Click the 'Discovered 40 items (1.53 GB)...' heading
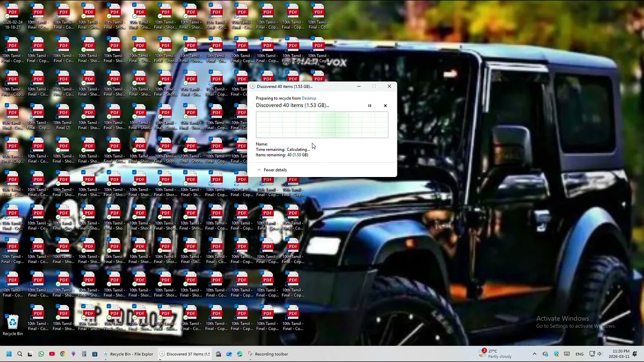The height and width of the screenshot is (362, 644). (292, 106)
